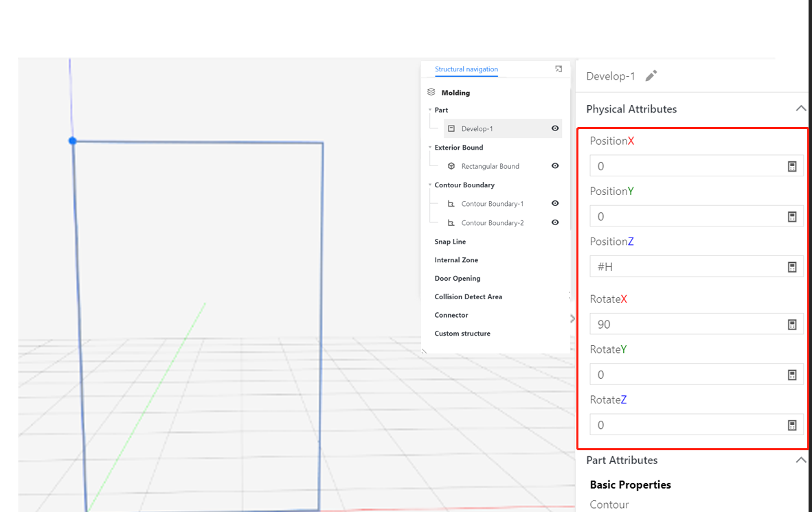The image size is (812, 512).
Task: Open the Collision Detect Area category
Action: click(x=468, y=297)
